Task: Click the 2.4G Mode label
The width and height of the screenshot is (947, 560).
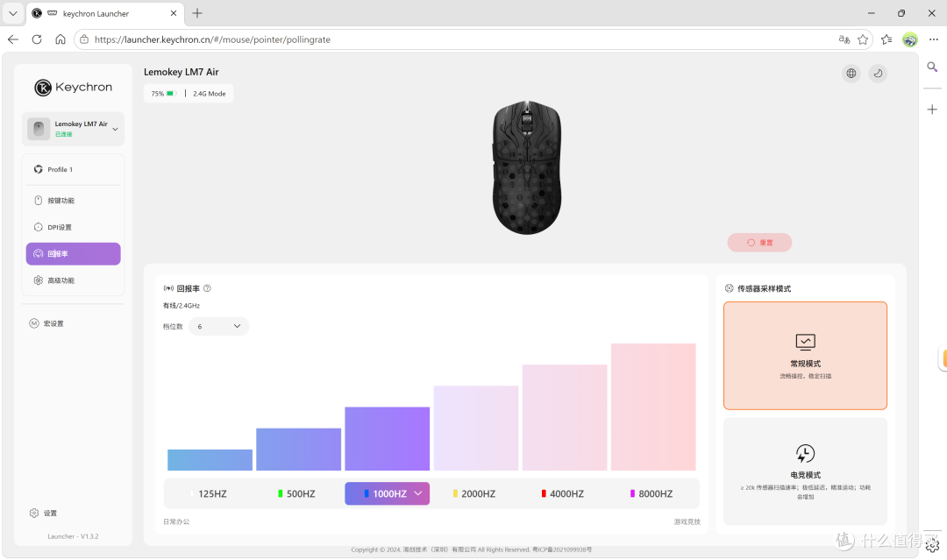Action: pos(209,94)
